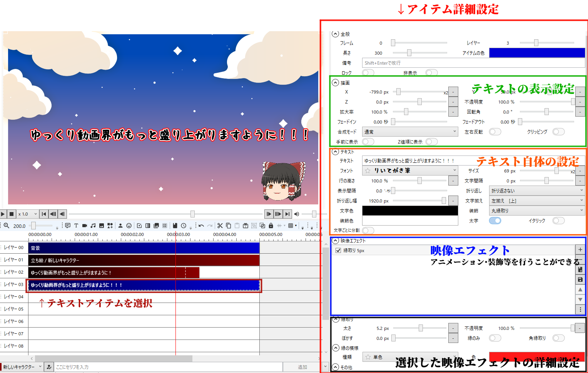Click the 追加 button near the dialogue input
588x373 pixels.
pos(302,366)
